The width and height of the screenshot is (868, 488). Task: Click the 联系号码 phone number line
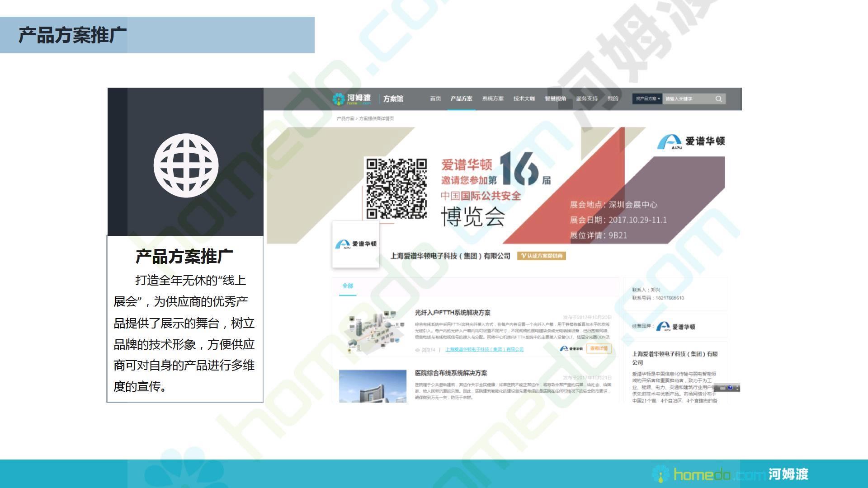pyautogui.click(x=658, y=298)
